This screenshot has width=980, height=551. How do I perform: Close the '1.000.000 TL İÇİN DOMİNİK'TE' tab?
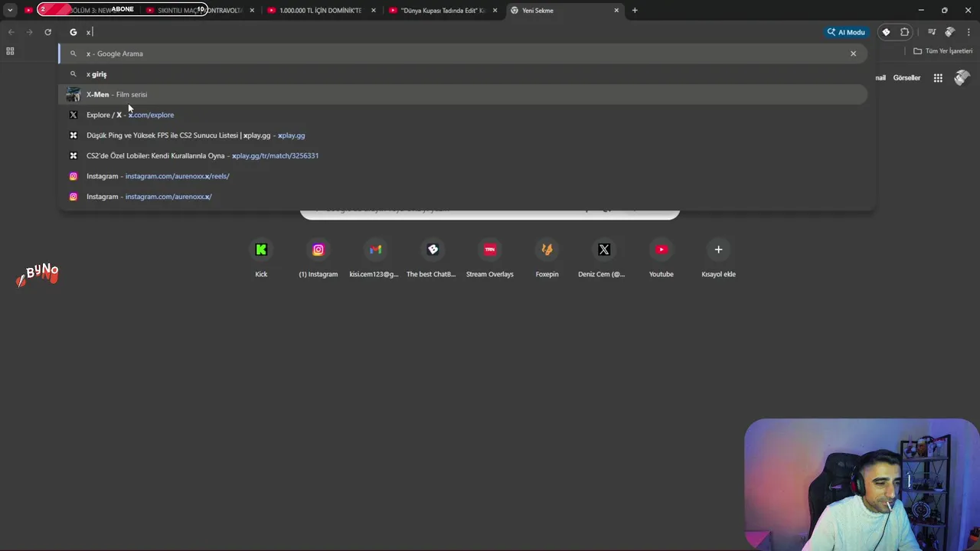click(373, 10)
